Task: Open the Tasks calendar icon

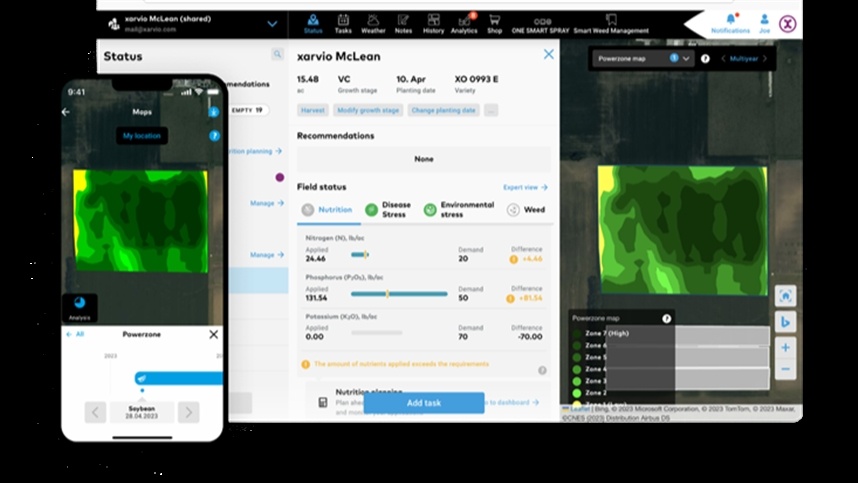Action: point(343,23)
